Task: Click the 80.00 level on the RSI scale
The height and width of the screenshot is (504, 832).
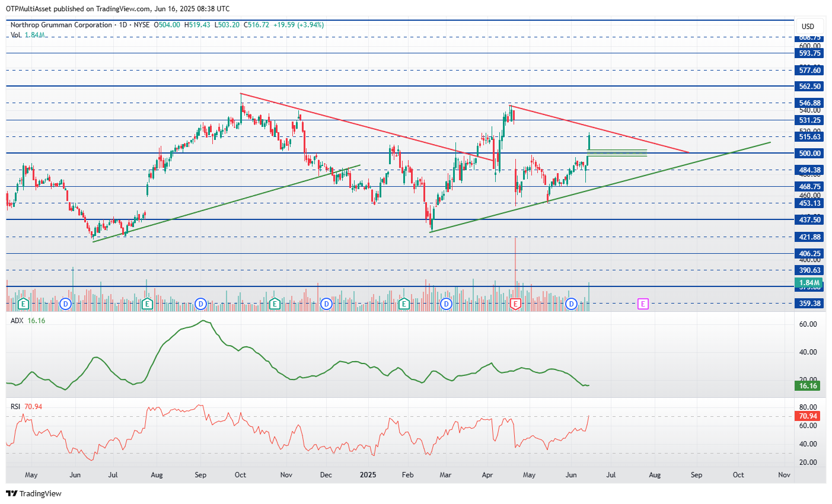Action: click(808, 407)
